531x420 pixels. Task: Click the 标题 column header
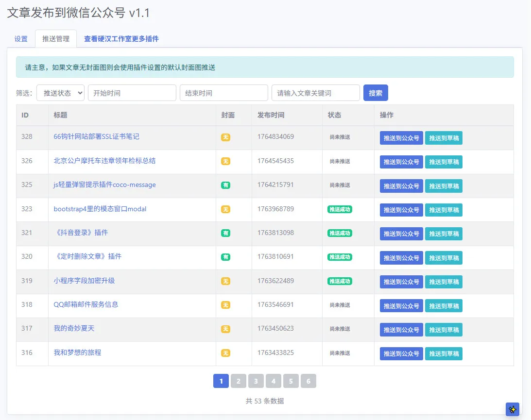click(x=60, y=115)
